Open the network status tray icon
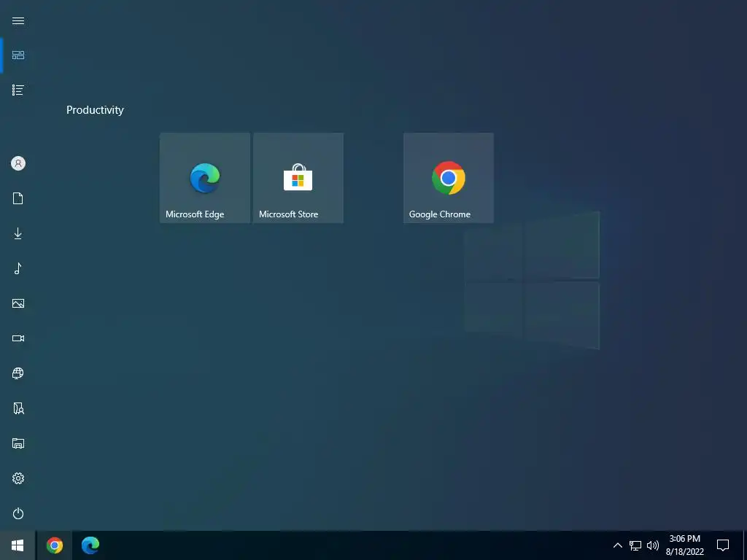The width and height of the screenshot is (747, 560). [x=635, y=545]
